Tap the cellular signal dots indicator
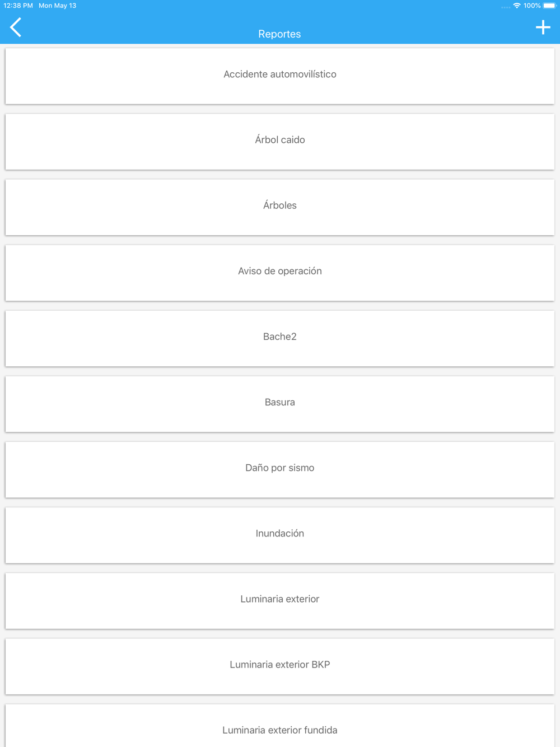The image size is (560, 747). coord(506,7)
